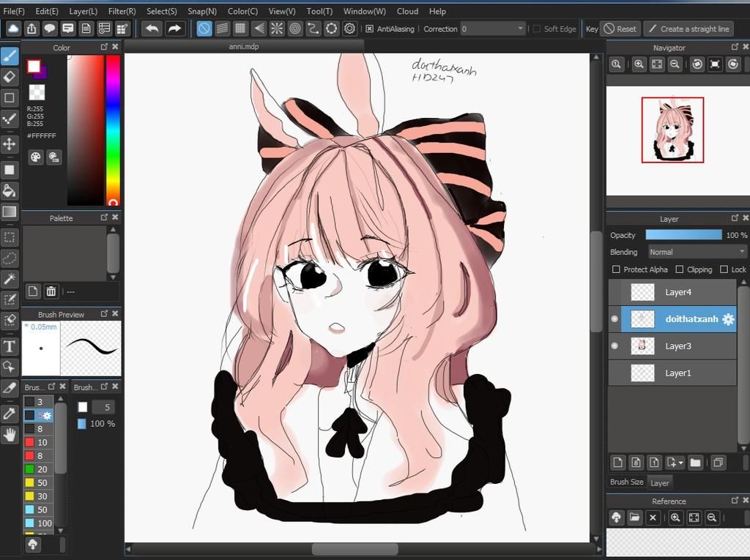
Task: Switch to the anni.mdp document tab
Action: pos(244,46)
